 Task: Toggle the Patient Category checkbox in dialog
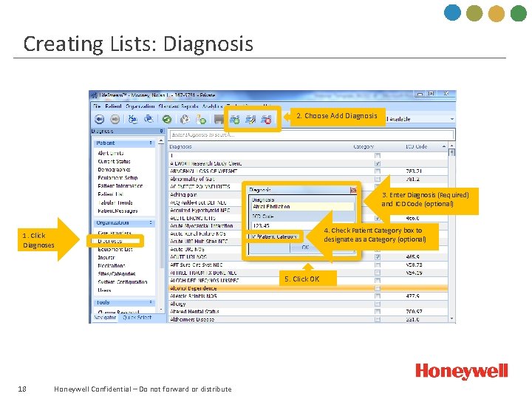click(253, 236)
